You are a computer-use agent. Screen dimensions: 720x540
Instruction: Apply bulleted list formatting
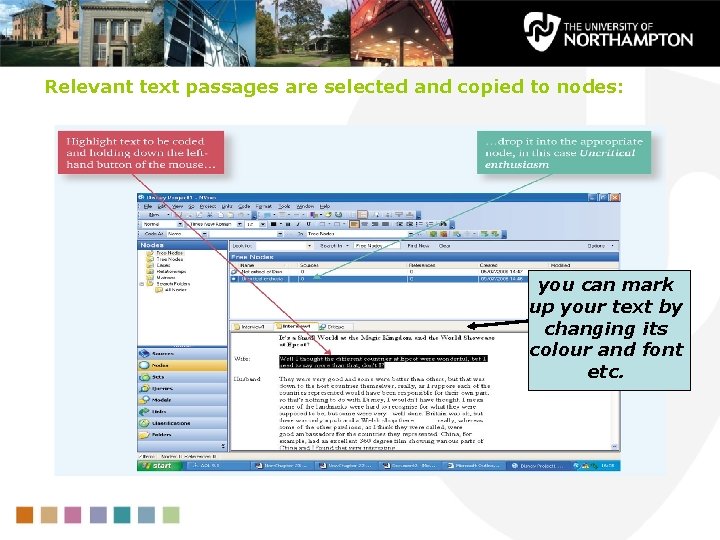tap(420, 224)
